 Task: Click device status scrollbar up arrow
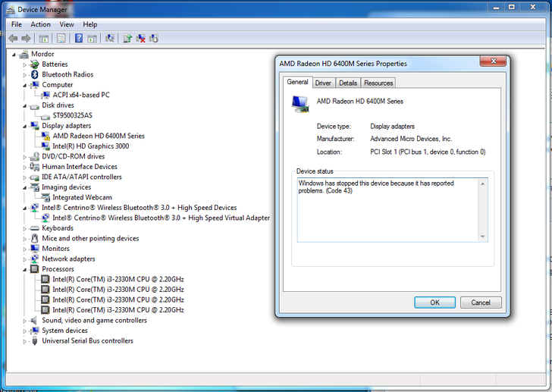click(x=483, y=184)
